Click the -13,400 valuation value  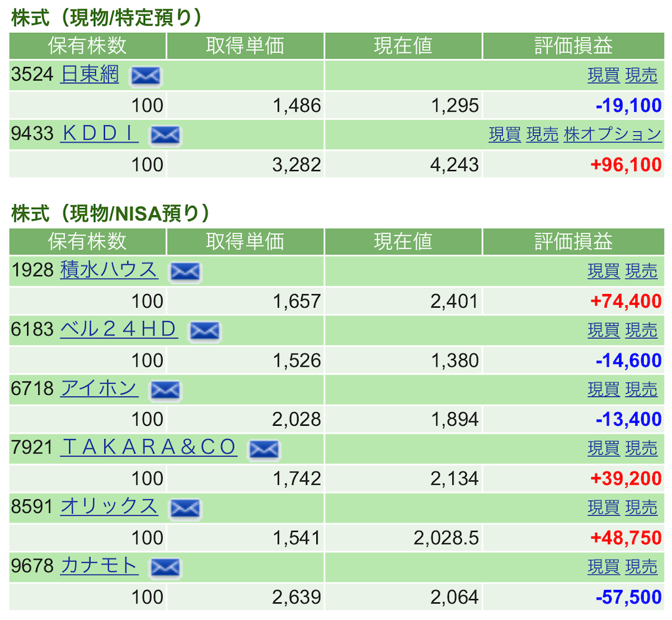pos(629,419)
